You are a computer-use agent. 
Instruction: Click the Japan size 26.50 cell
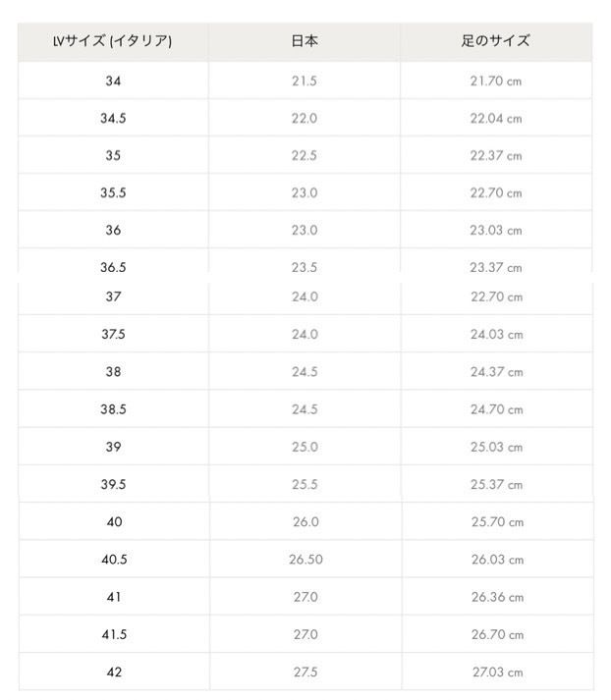click(305, 560)
